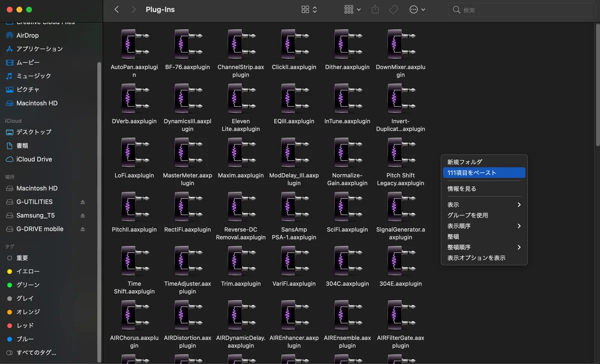Select the RectiFi.aaxplugin icon
Viewport: 600px width, 364px height.
tap(187, 207)
